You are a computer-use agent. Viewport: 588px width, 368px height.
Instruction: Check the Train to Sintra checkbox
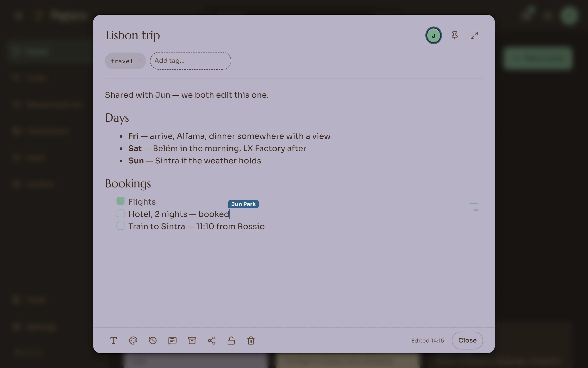121,226
